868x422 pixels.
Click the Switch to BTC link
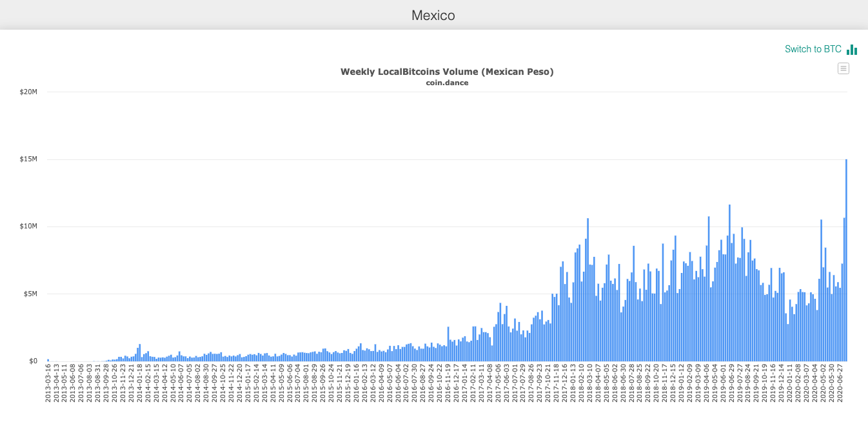(813, 49)
